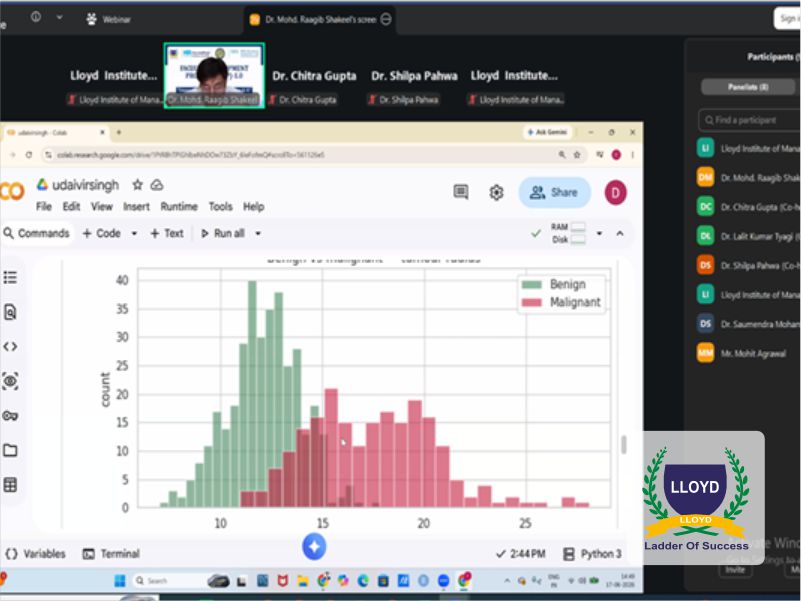
Task: Click the Python 3 runtime indicator
Action: [x=593, y=554]
